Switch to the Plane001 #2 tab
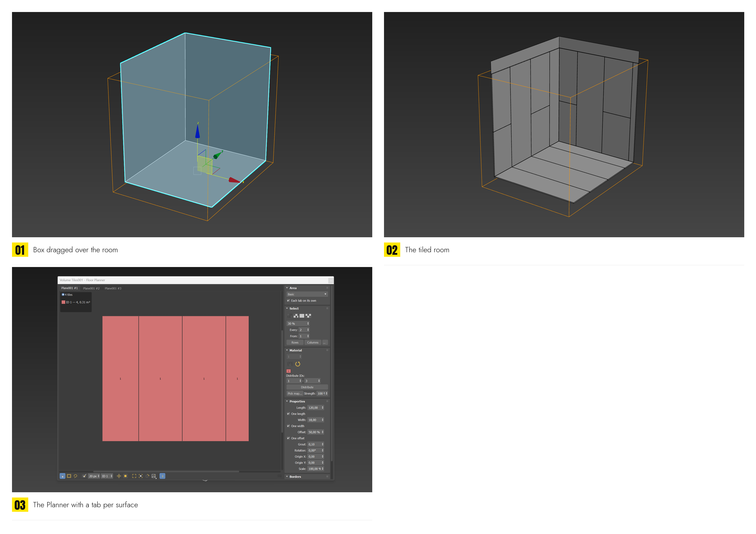756x534 pixels. coord(91,288)
